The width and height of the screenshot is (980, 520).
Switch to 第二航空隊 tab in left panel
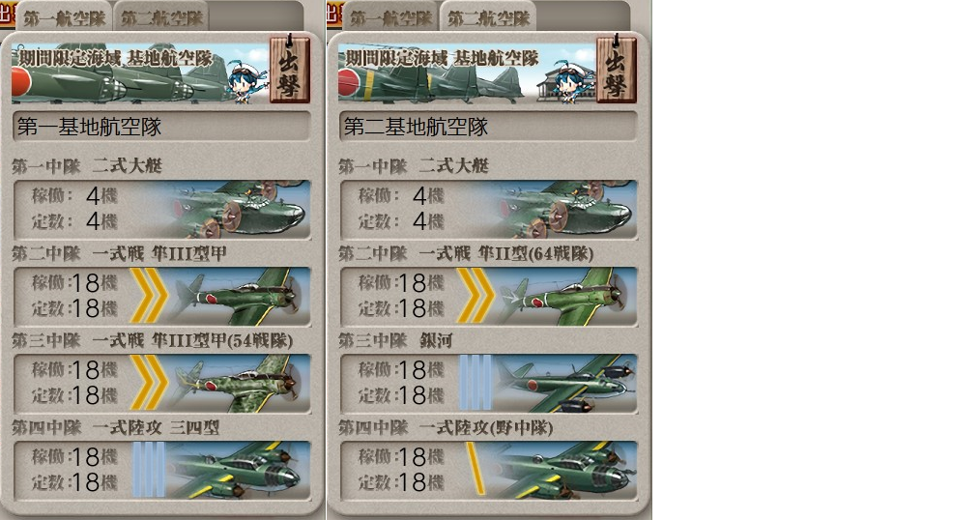point(161,18)
